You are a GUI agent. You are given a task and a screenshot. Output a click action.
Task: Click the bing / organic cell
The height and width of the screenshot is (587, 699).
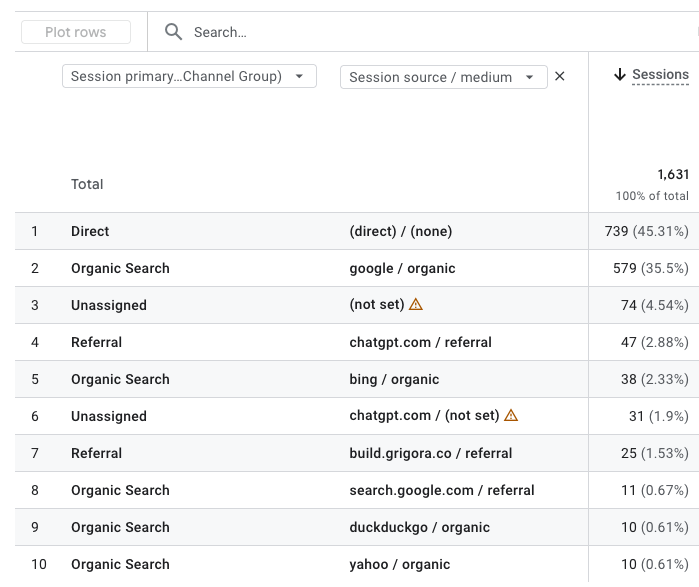click(x=395, y=379)
